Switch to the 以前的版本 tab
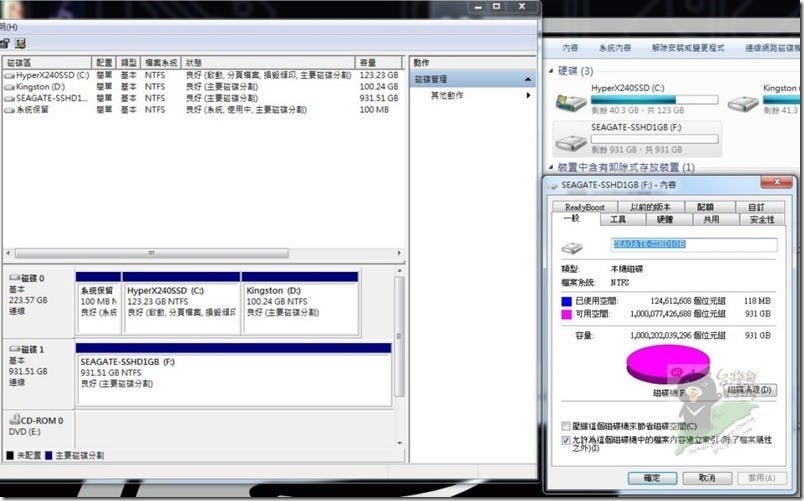Viewport: 804px width, 501px height. [650, 207]
